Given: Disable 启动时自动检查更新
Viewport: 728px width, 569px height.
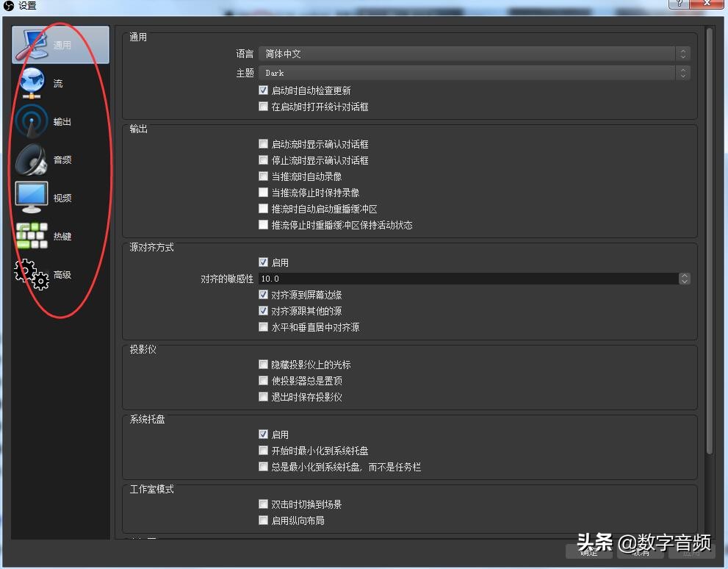Looking at the screenshot, I should point(263,90).
